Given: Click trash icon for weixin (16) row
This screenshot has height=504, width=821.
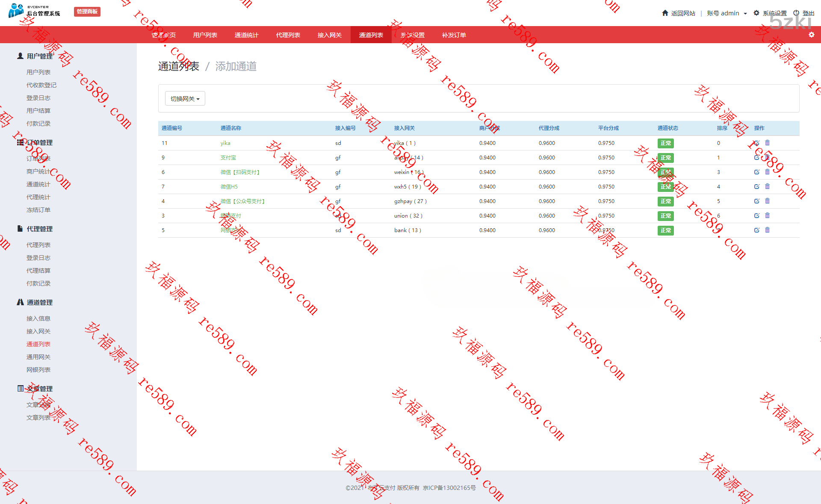Looking at the screenshot, I should pyautogui.click(x=767, y=172).
